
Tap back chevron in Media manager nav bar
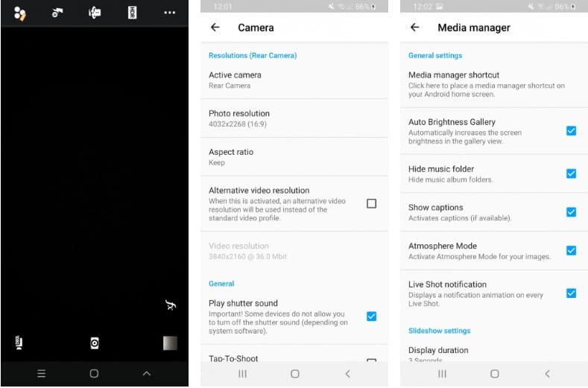[548, 374]
